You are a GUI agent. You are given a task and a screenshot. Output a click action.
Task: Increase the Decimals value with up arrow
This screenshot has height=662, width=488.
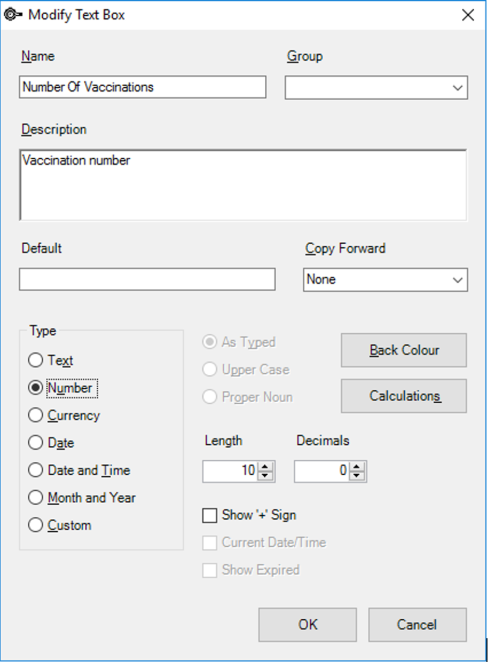[x=357, y=467]
